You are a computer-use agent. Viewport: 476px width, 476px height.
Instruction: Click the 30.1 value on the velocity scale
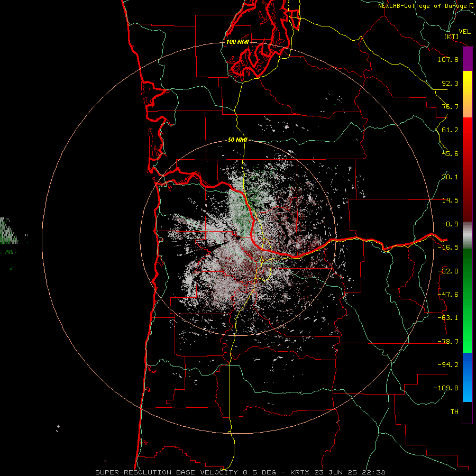[x=450, y=177]
